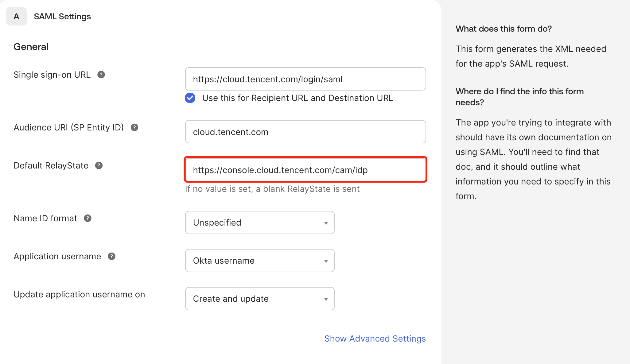
Task: Click the SAML Settings section header
Action: click(62, 16)
